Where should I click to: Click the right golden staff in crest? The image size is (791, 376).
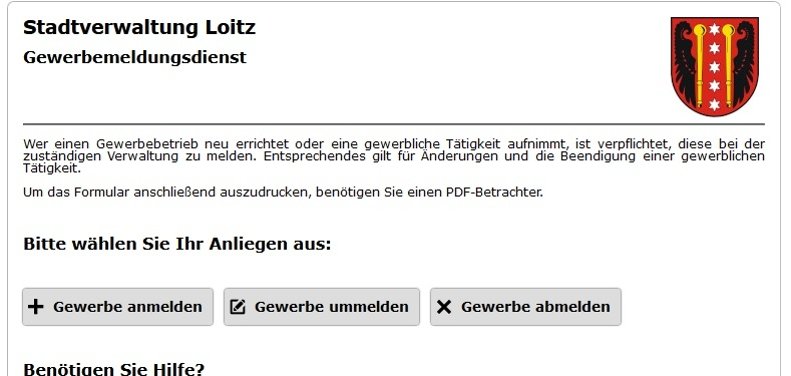(728, 65)
